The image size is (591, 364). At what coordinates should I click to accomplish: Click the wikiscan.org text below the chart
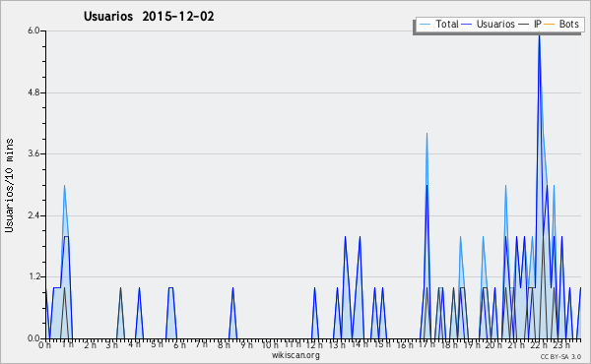(x=295, y=355)
